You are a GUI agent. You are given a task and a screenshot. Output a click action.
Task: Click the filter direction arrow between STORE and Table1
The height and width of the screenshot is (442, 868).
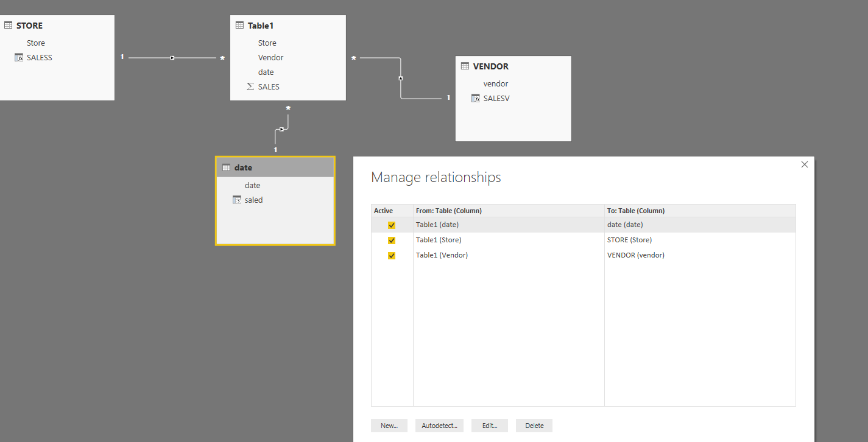(172, 58)
